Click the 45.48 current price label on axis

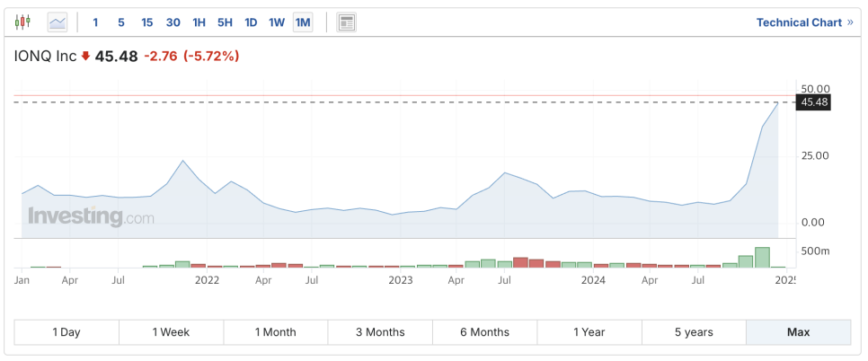pos(813,102)
